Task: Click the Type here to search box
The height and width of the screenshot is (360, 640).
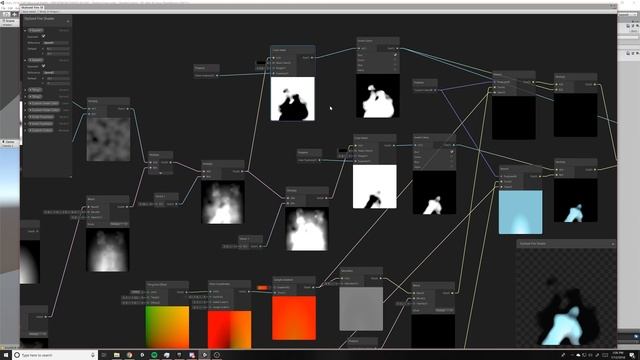Action: point(55,355)
